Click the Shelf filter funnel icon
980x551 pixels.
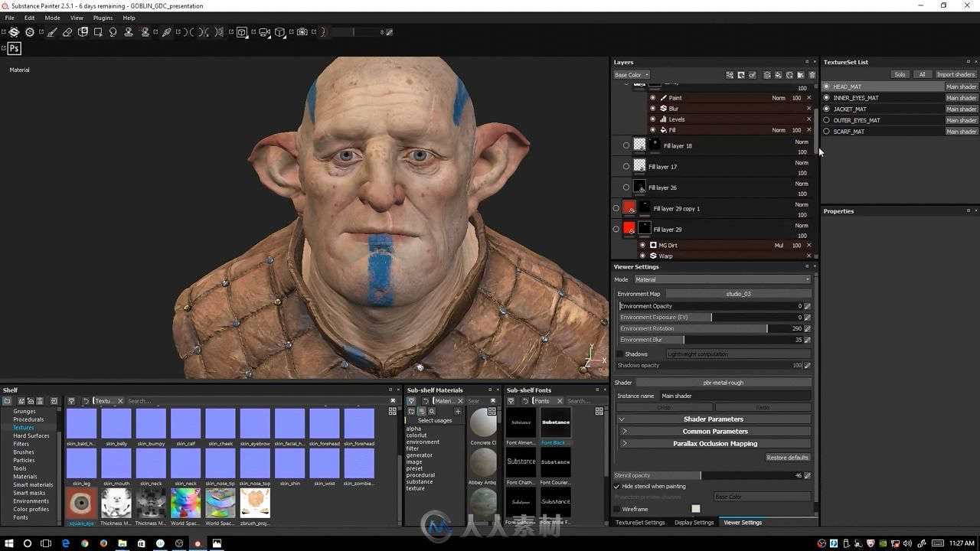pyautogui.click(x=71, y=401)
